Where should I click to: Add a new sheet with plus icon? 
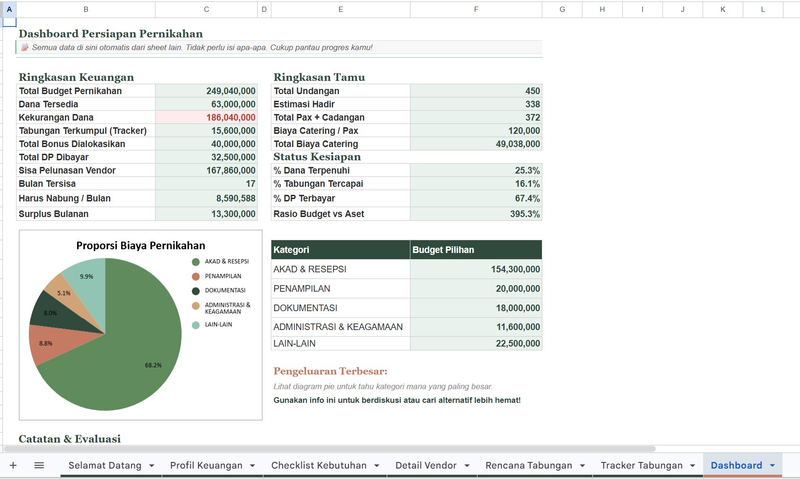coord(13,465)
